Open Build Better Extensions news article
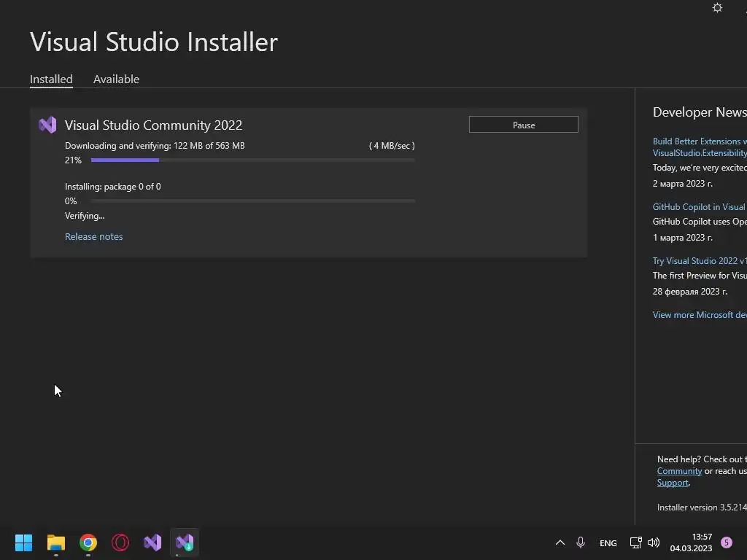This screenshot has height=560, width=747. click(700, 147)
